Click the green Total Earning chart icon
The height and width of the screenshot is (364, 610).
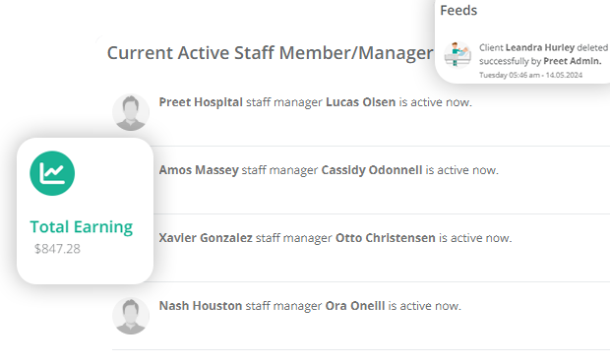point(52,173)
